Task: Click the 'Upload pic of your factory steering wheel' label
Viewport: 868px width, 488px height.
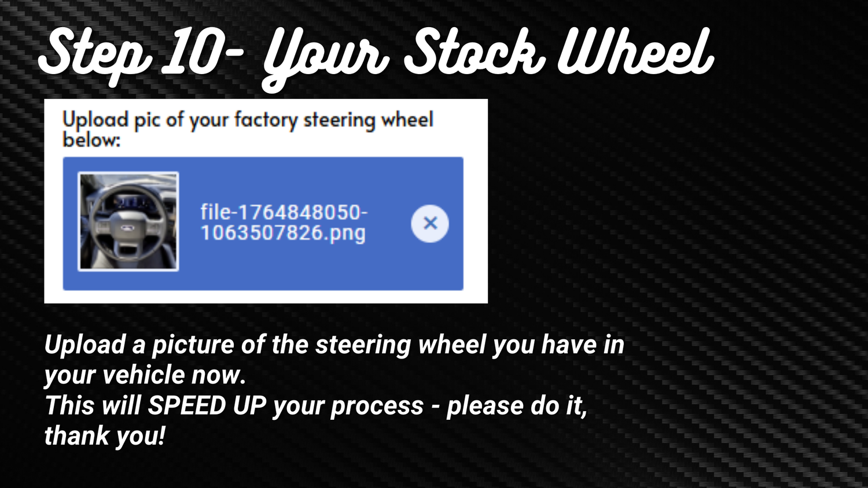Action: coord(248,120)
